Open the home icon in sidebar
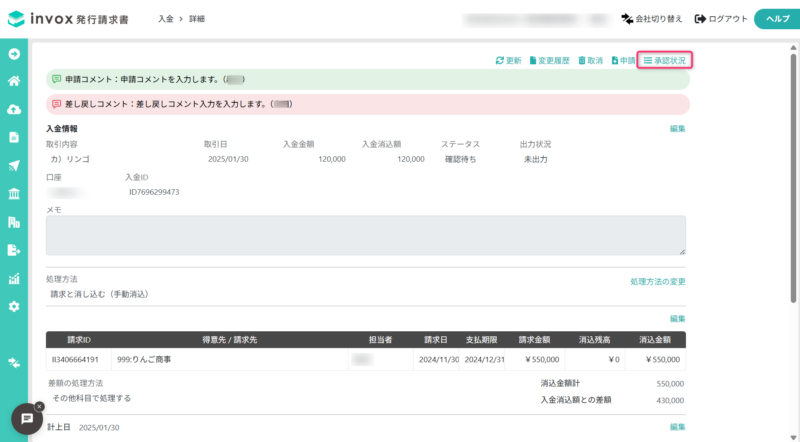This screenshot has height=442, width=800. [x=14, y=81]
